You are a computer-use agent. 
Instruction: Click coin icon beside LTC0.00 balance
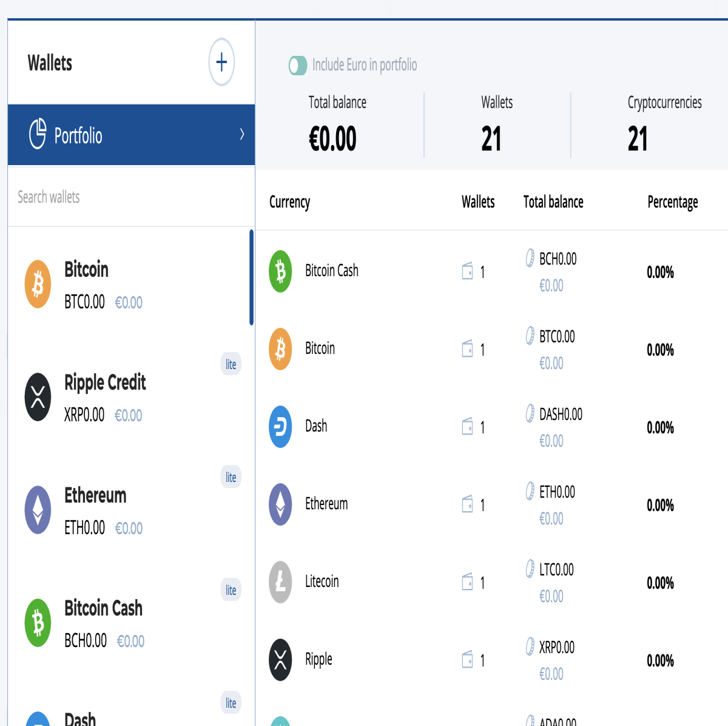click(530, 569)
